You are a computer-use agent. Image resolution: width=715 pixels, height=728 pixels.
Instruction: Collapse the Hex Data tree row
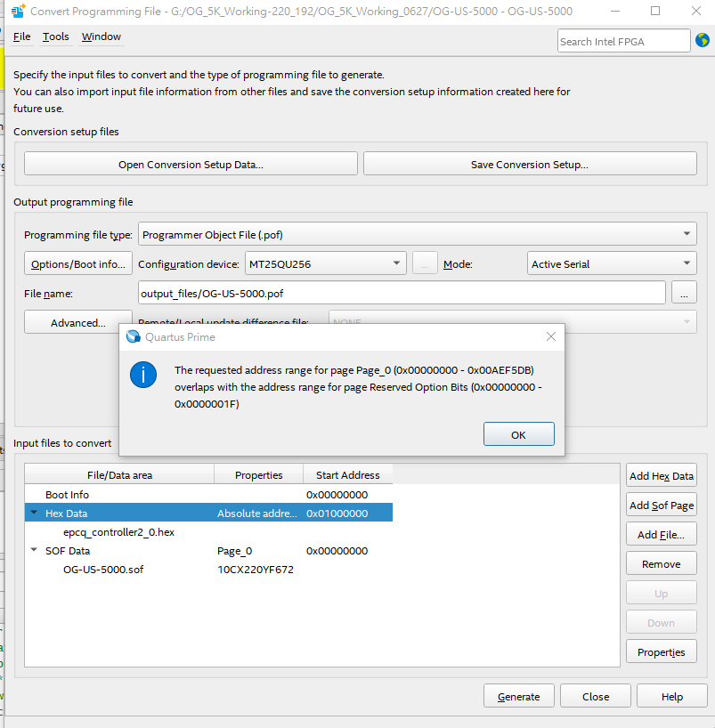point(34,512)
